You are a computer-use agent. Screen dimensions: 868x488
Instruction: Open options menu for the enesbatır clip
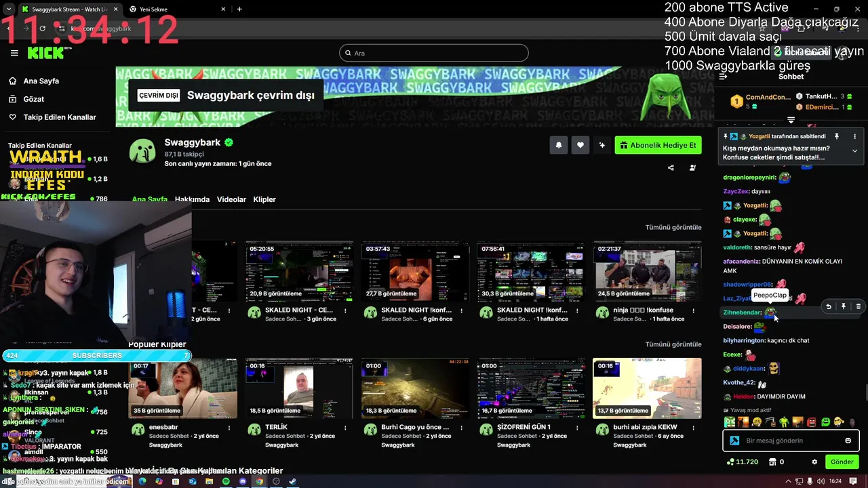point(229,428)
